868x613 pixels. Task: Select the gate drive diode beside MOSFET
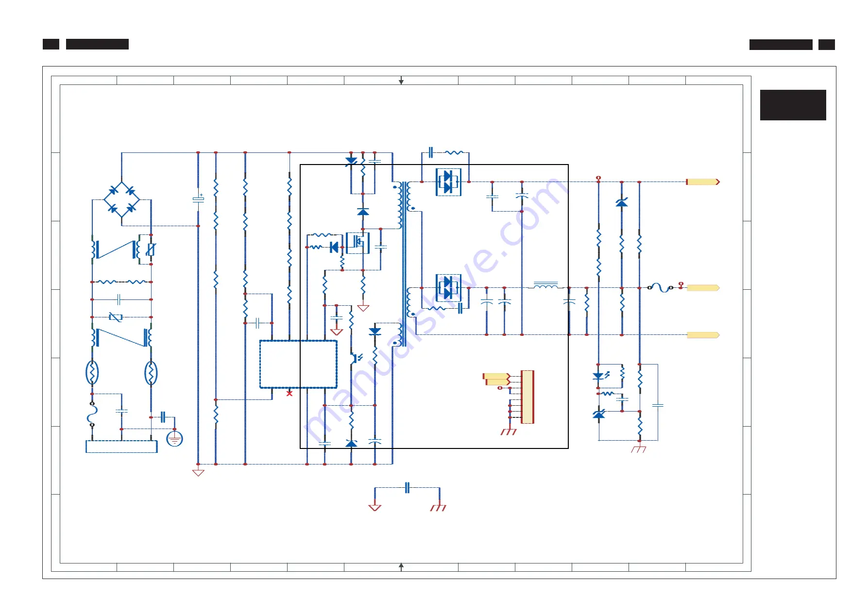pyautogui.click(x=334, y=248)
